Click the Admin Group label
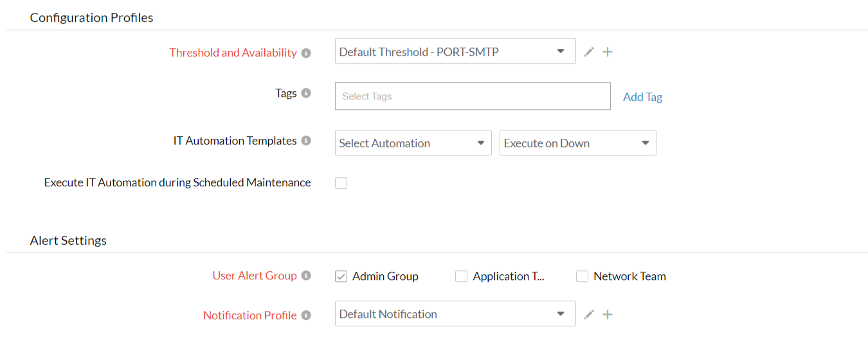Image resolution: width=868 pixels, height=361 pixels. coord(385,276)
